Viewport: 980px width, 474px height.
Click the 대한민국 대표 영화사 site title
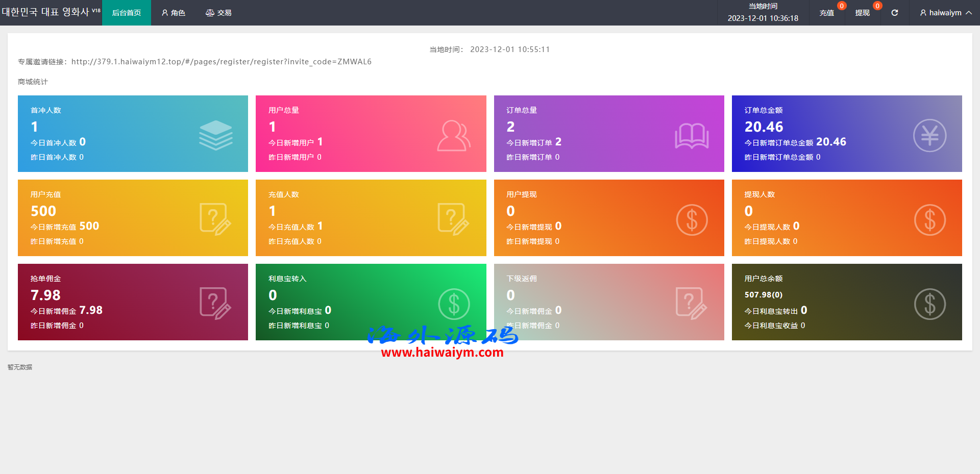pyautogui.click(x=46, y=12)
